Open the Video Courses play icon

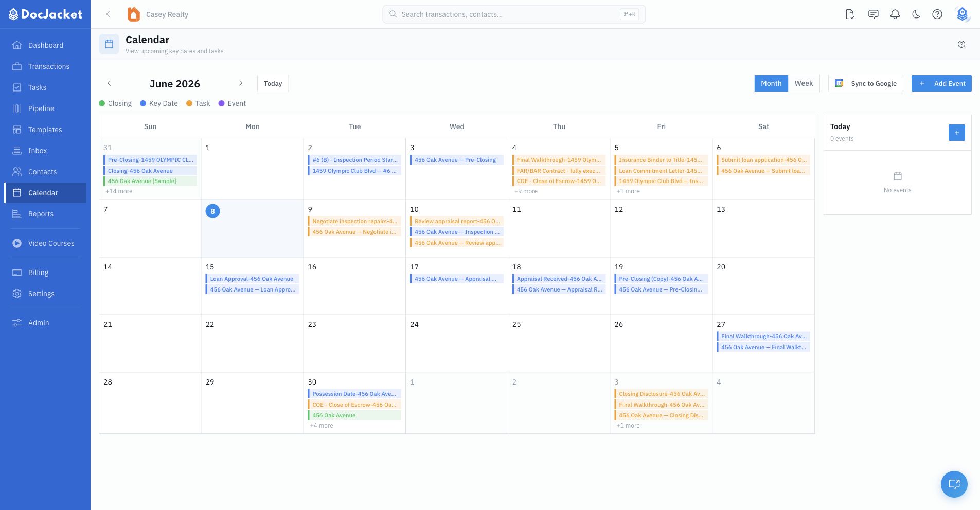click(17, 243)
